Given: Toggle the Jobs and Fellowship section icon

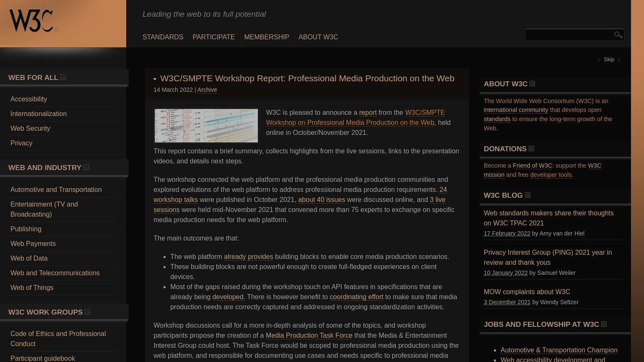Looking at the screenshot, I should (x=604, y=324).
